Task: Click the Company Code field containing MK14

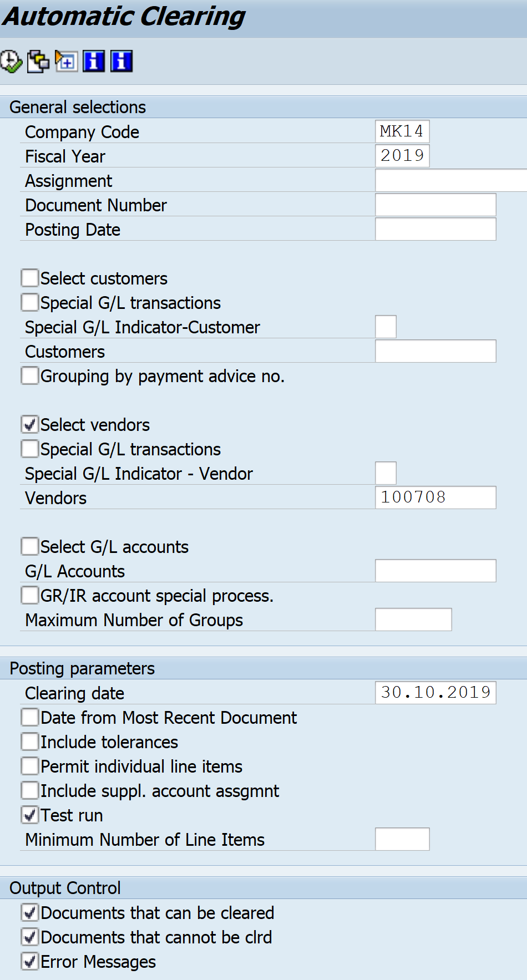Action: (x=402, y=131)
